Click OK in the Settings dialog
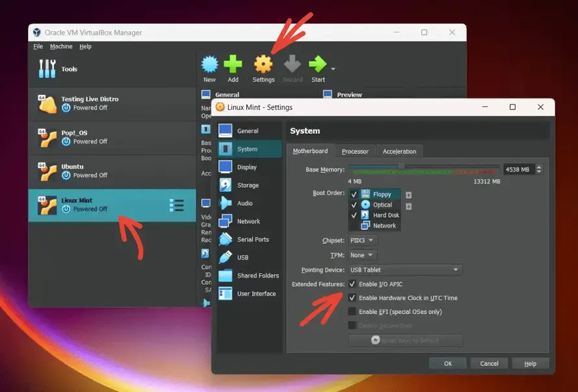Viewport: 578px width, 392px height. click(x=448, y=363)
